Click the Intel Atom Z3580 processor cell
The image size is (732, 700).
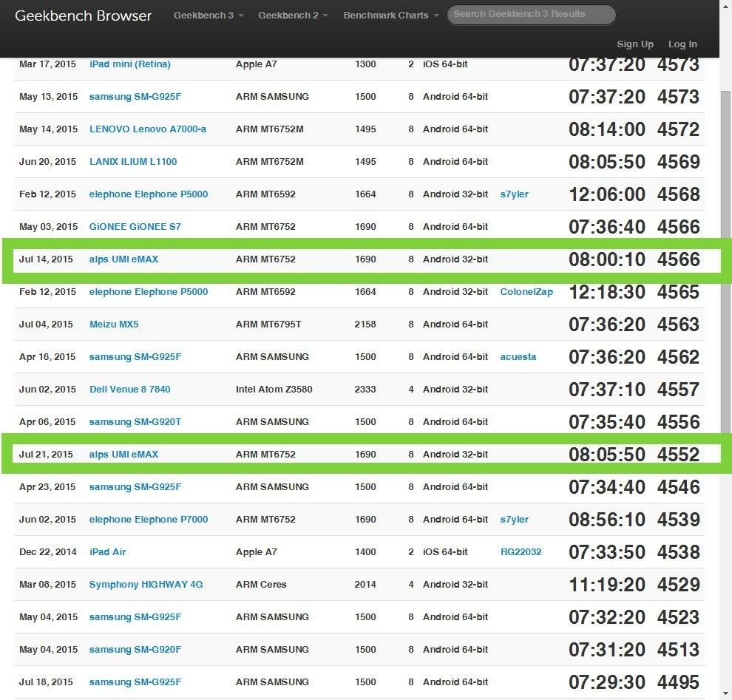pos(274,390)
